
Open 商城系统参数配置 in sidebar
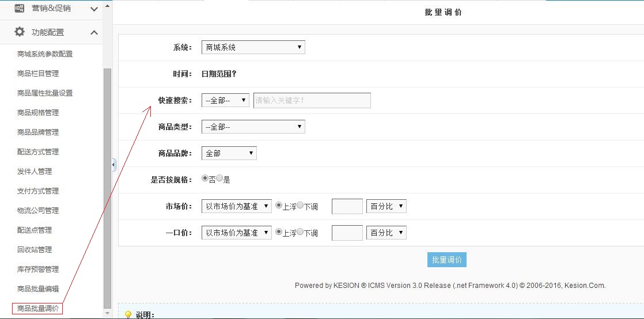pyautogui.click(x=45, y=54)
